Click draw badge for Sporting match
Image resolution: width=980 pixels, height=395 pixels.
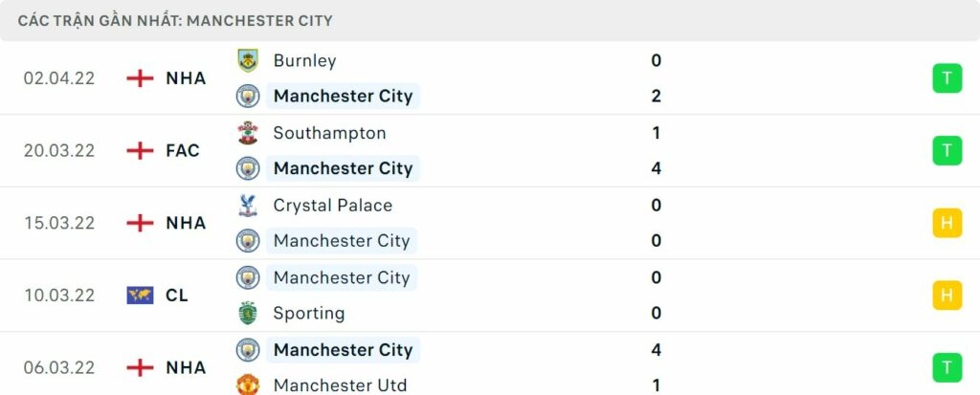[947, 296]
